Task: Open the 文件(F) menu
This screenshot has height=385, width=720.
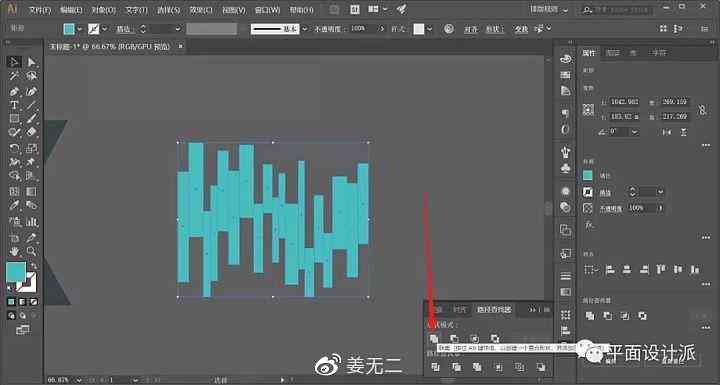Action: tap(40, 10)
